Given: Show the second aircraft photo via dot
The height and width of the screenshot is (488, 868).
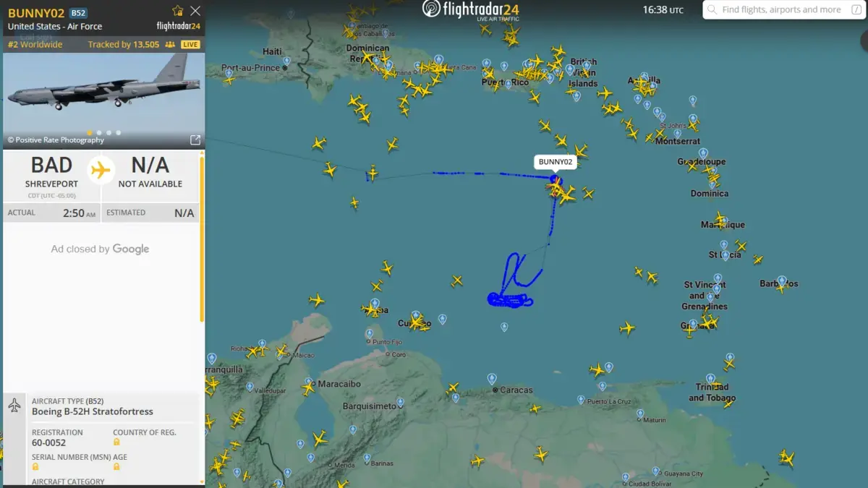Looking at the screenshot, I should click(99, 133).
